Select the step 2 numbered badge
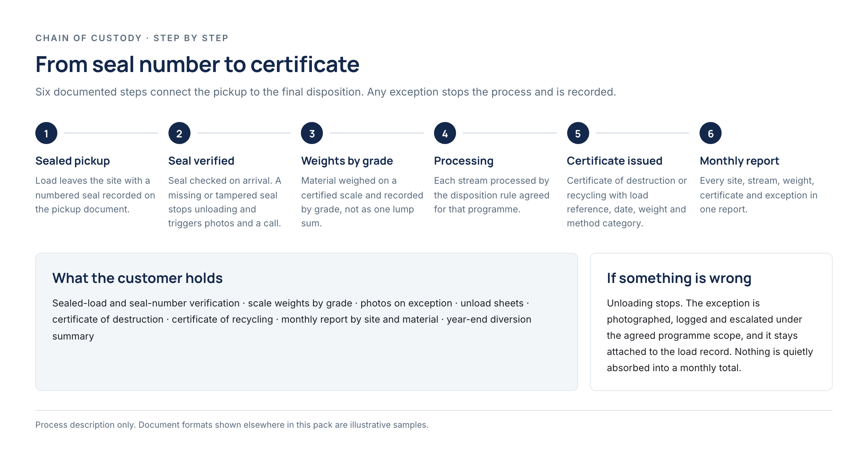Viewport: 868px width, 463px height. (179, 133)
